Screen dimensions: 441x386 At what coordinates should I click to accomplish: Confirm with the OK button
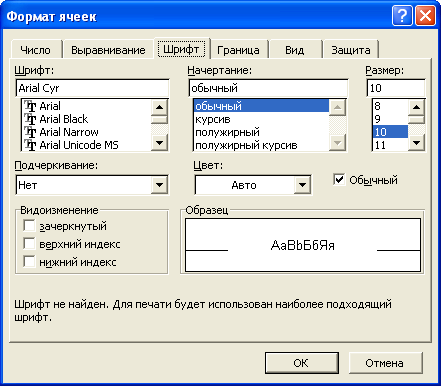tap(302, 363)
